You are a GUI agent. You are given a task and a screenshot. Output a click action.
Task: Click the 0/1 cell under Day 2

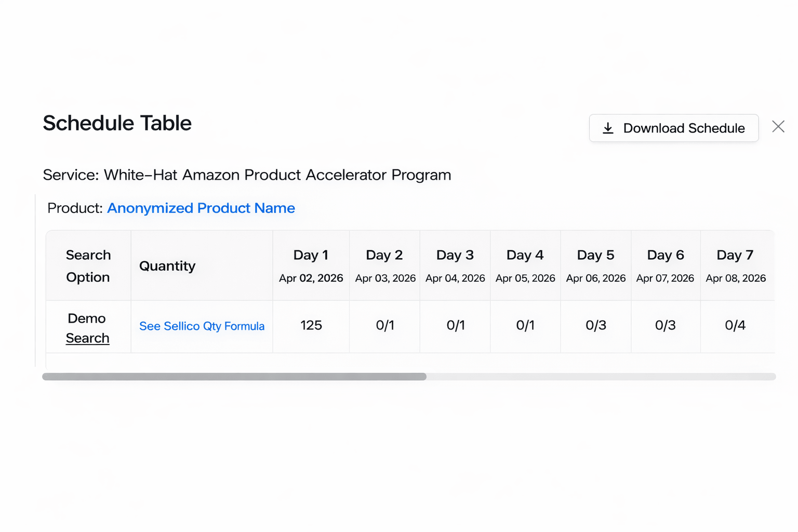[385, 326]
